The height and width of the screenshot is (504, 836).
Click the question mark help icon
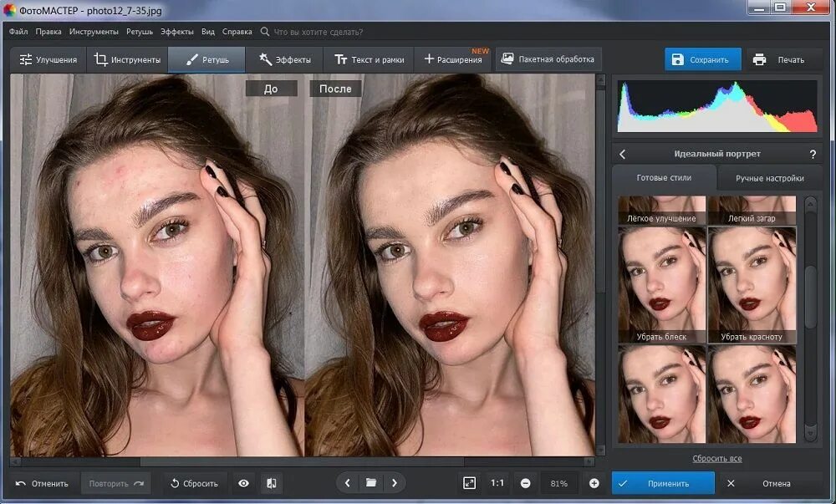813,154
